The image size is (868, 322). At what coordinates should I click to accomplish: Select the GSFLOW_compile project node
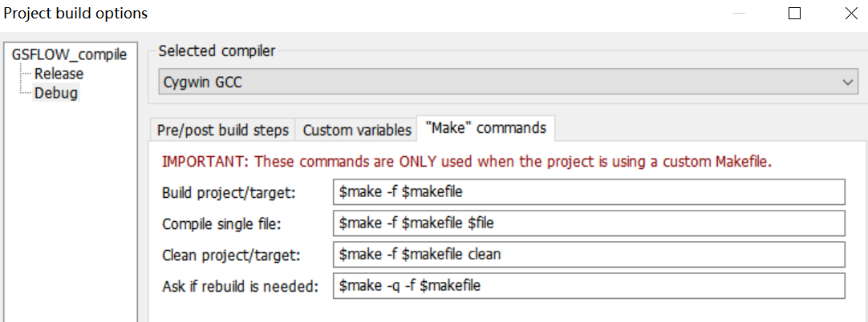(x=69, y=54)
